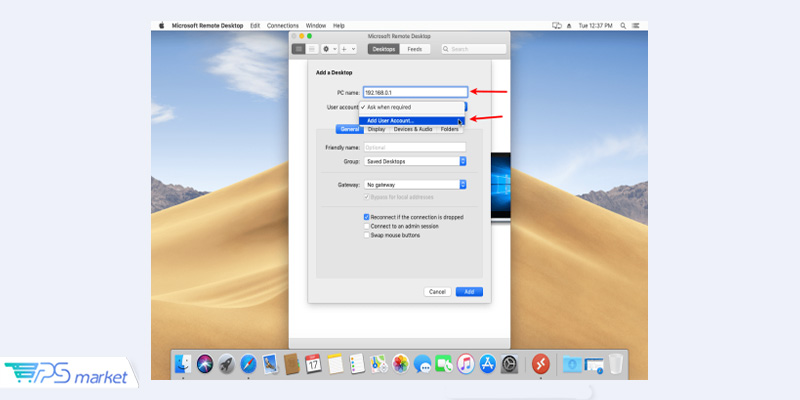Screen dimensions: 800x400
Task: Switch to the General tab
Action: (x=349, y=130)
